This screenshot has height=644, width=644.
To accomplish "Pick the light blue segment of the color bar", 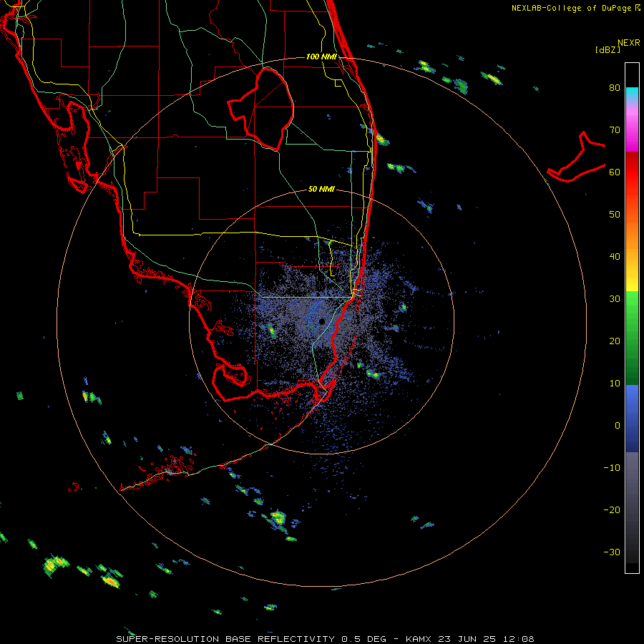I will pyautogui.click(x=632, y=396).
